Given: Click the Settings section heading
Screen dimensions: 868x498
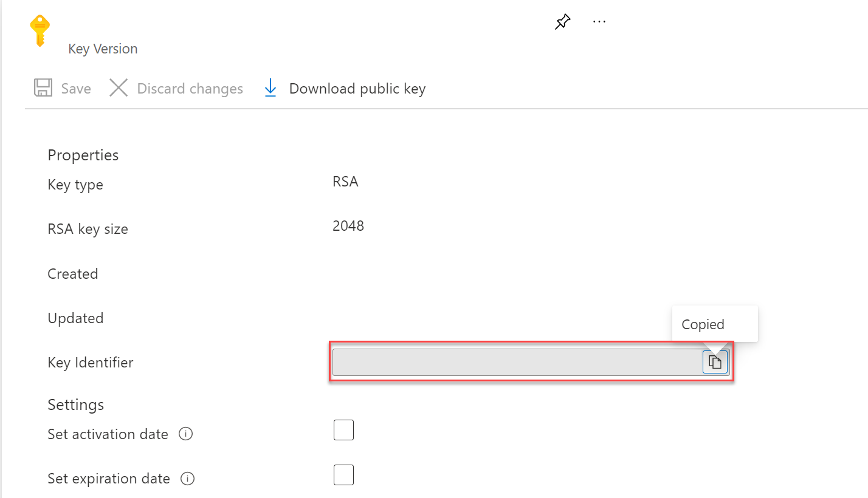Looking at the screenshot, I should (x=75, y=404).
